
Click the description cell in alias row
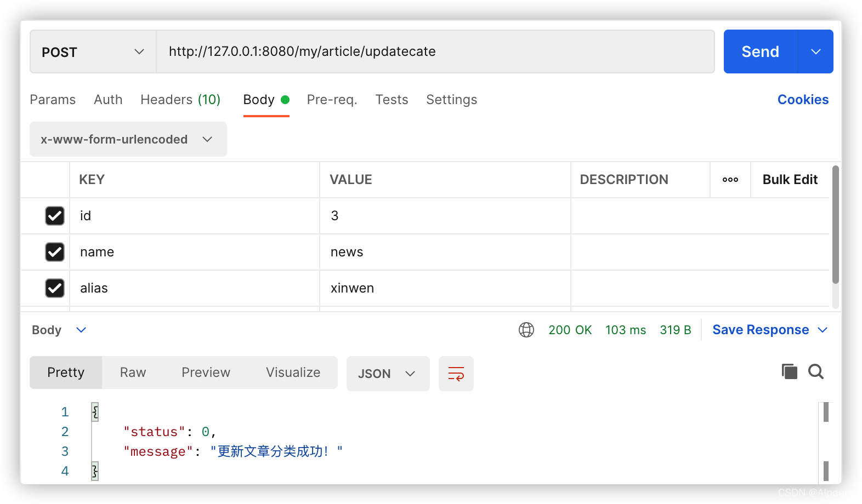point(700,288)
